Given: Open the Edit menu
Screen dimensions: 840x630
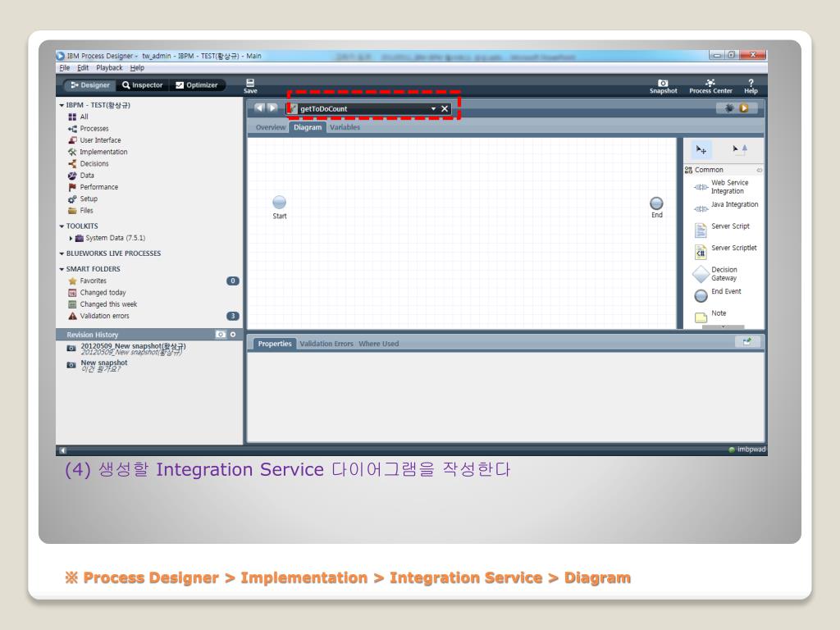Looking at the screenshot, I should (83, 68).
